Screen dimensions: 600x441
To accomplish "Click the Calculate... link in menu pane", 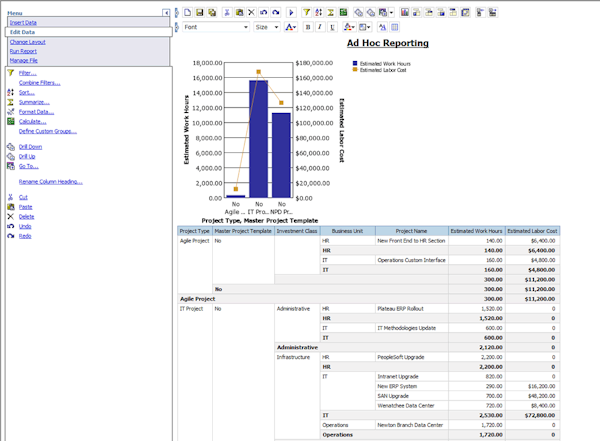I will point(33,122).
